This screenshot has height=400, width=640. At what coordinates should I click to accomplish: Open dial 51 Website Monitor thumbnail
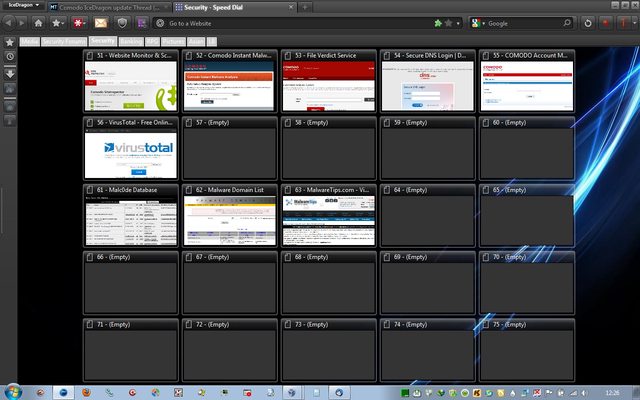[131, 86]
